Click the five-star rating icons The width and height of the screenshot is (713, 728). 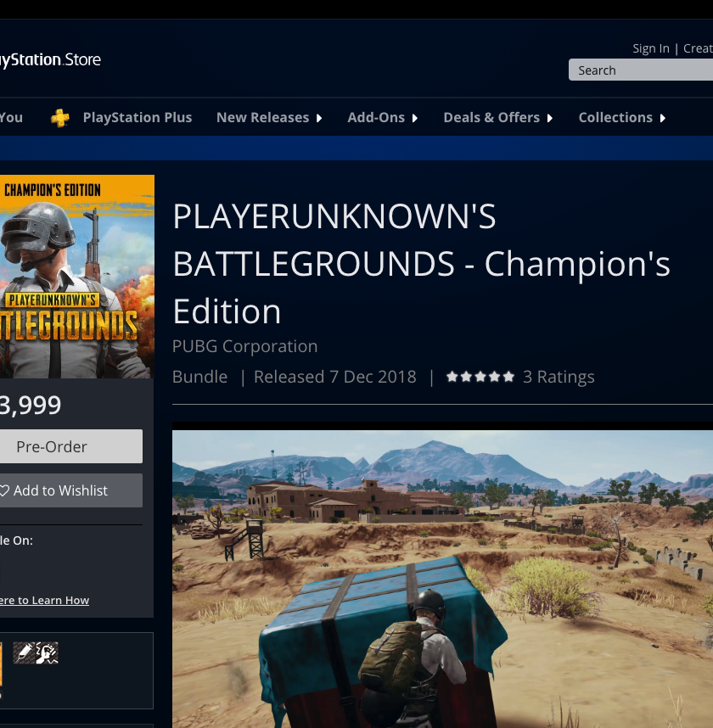[480, 377]
